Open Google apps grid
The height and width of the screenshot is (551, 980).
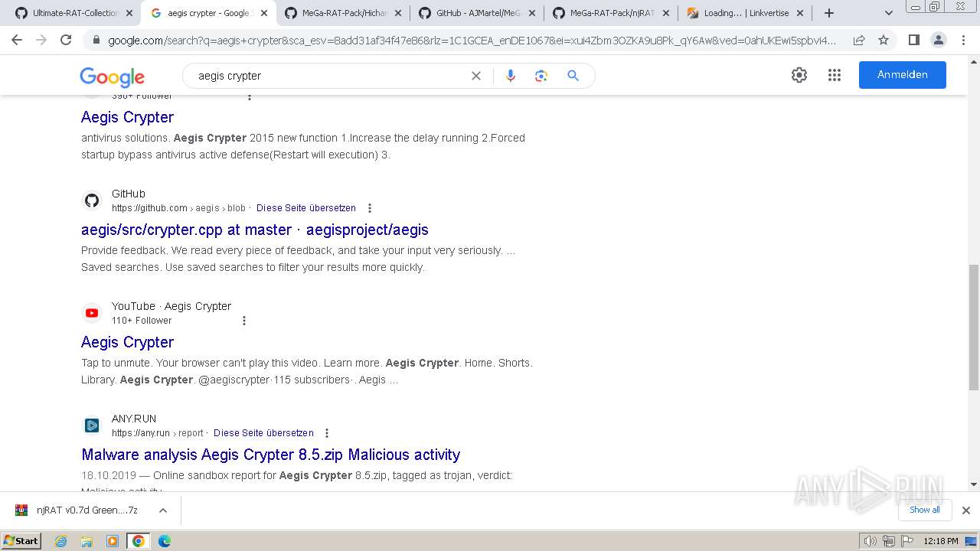[835, 75]
